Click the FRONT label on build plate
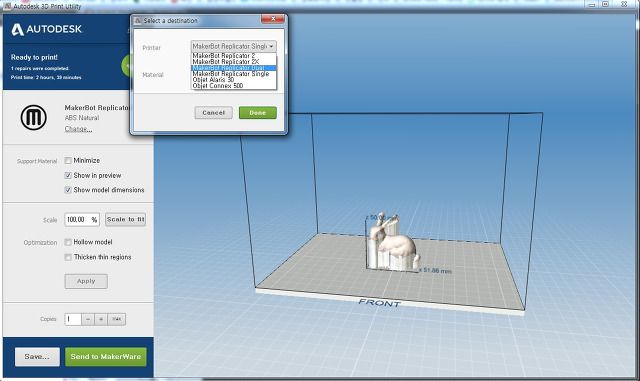This screenshot has width=640, height=381. tap(379, 303)
